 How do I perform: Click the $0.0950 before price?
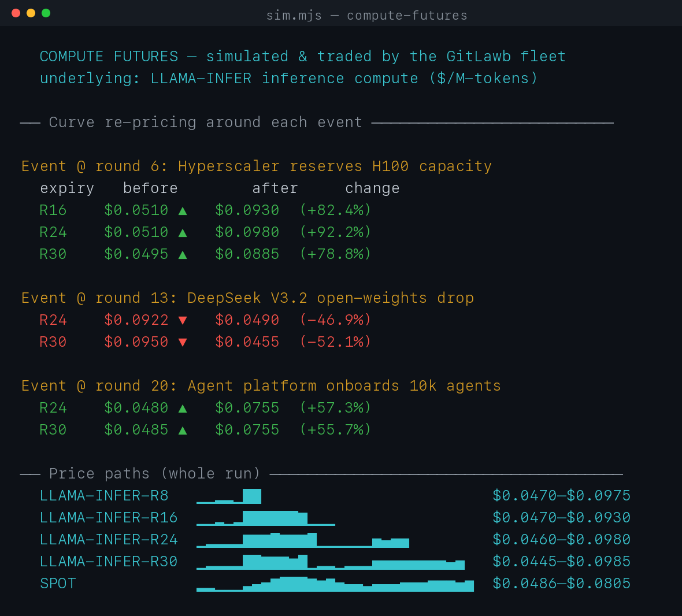(136, 342)
